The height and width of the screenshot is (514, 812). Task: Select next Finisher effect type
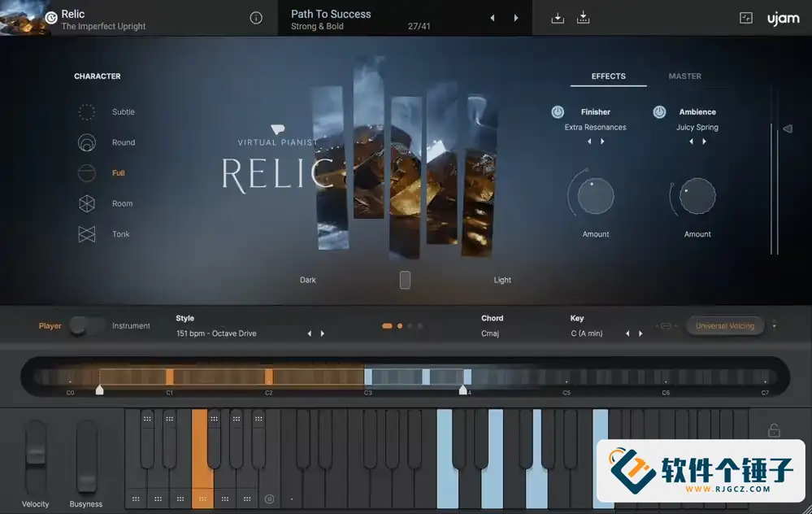click(x=602, y=142)
